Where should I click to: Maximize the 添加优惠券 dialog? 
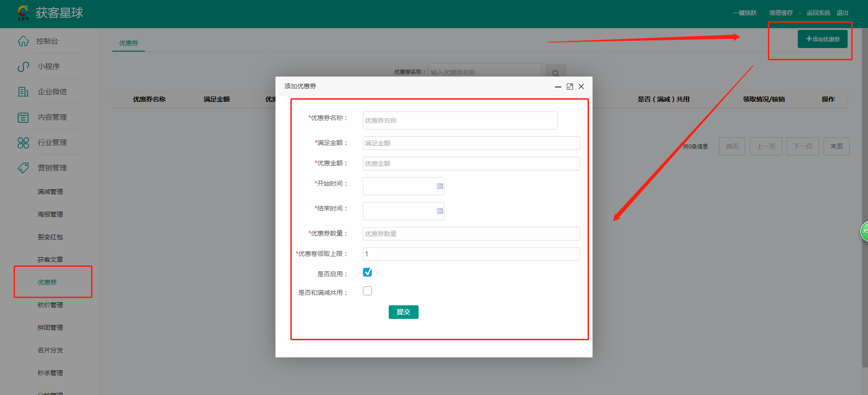click(x=570, y=87)
